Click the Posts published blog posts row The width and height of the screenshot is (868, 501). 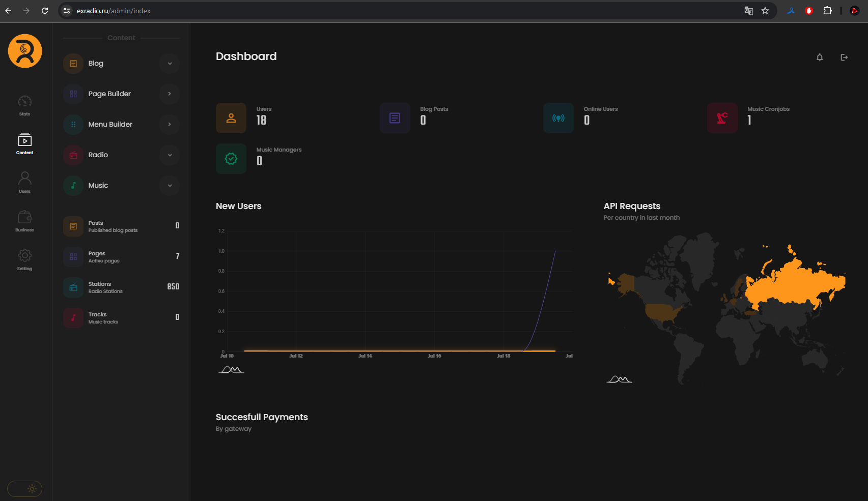click(121, 226)
